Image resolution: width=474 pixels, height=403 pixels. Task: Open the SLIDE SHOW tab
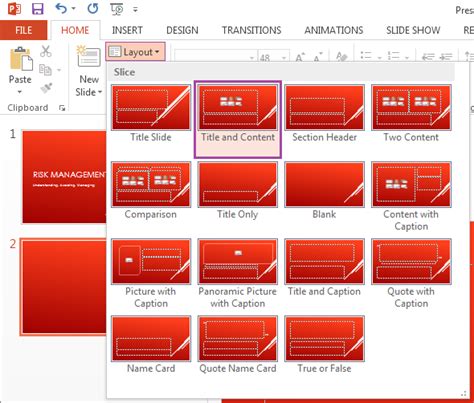tap(413, 30)
